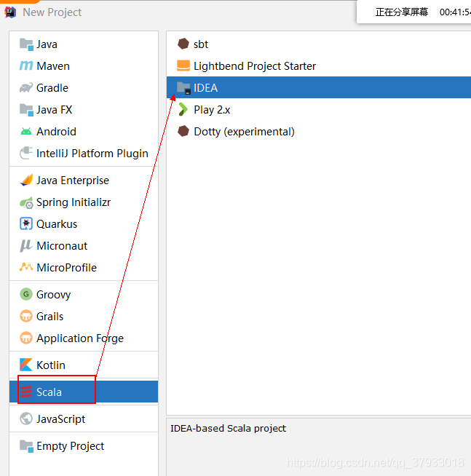Click the screen sharing timer 00:41
Image resolution: width=471 pixels, height=476 pixels.
click(455, 12)
